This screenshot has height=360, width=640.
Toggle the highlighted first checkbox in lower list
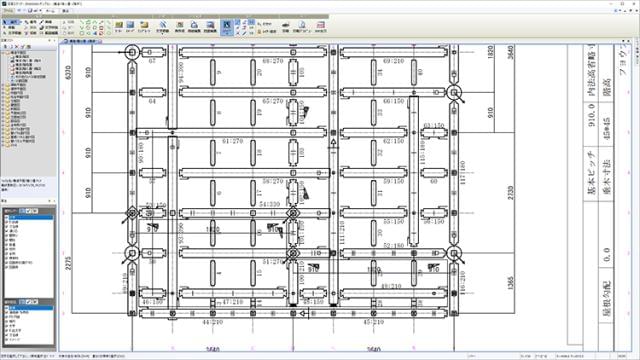(7, 308)
